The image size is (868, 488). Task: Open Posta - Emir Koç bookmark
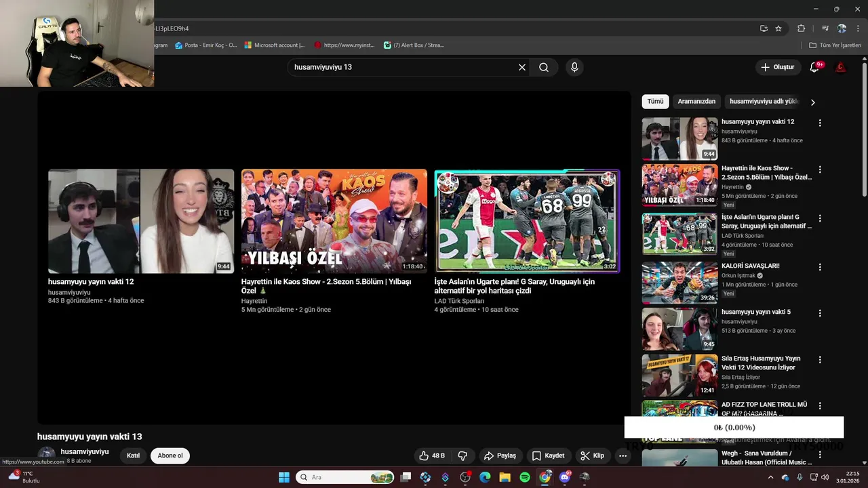[206, 45]
